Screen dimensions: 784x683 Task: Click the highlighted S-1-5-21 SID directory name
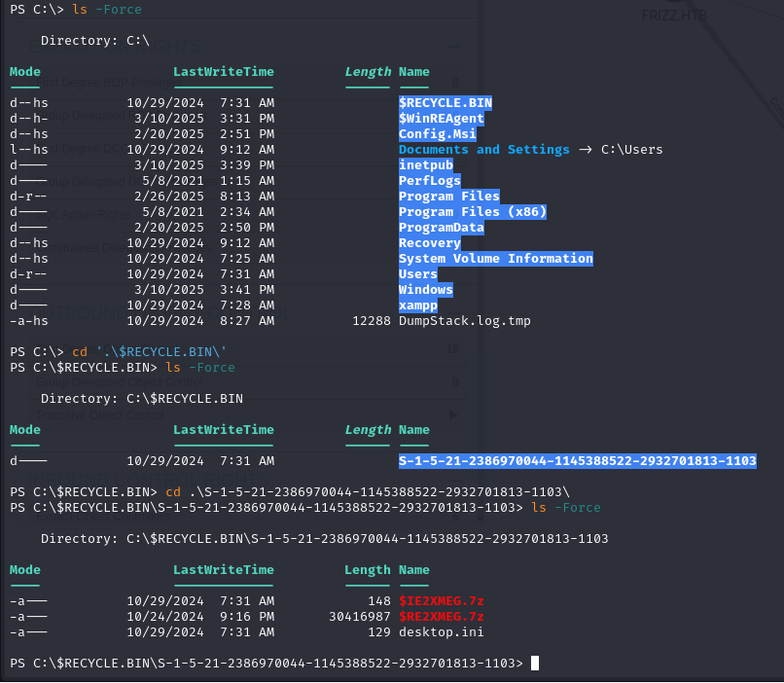point(577,461)
